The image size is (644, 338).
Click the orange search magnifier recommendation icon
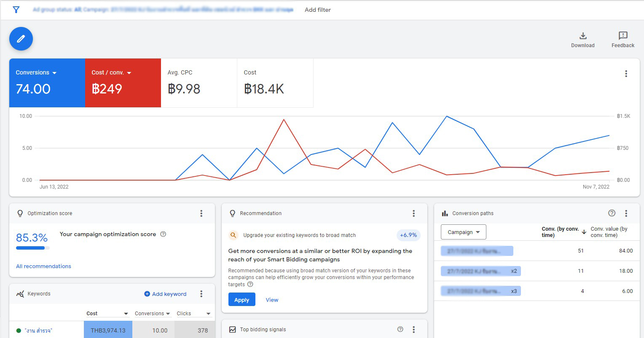click(233, 235)
